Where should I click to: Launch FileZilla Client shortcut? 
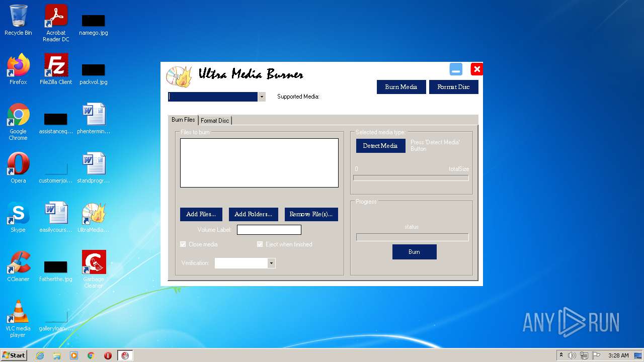coord(56,69)
